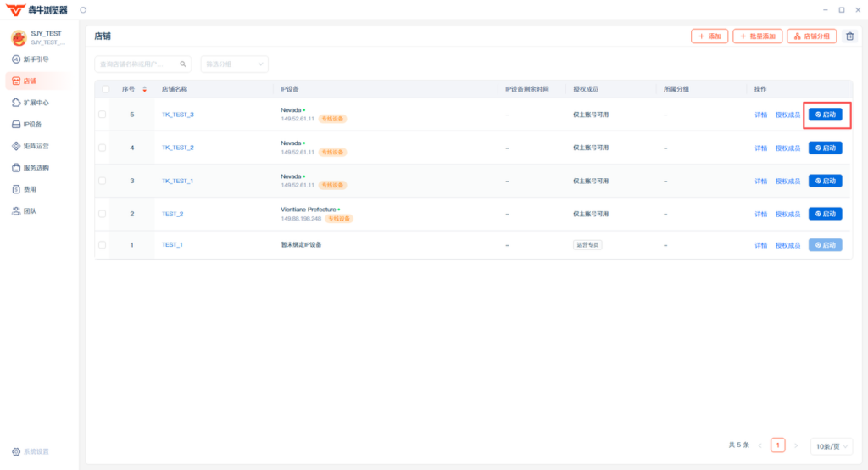Open the TK_TEST_2 store name link

(178, 148)
